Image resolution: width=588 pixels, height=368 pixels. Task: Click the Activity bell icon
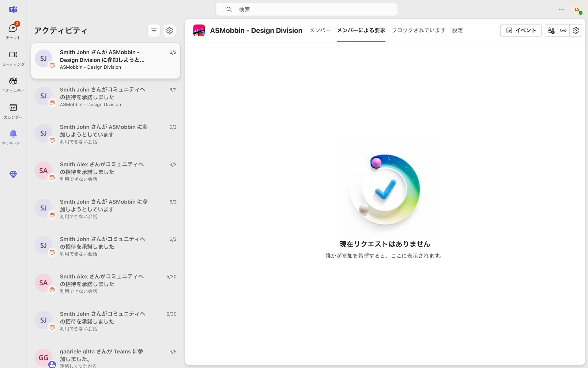click(x=13, y=134)
